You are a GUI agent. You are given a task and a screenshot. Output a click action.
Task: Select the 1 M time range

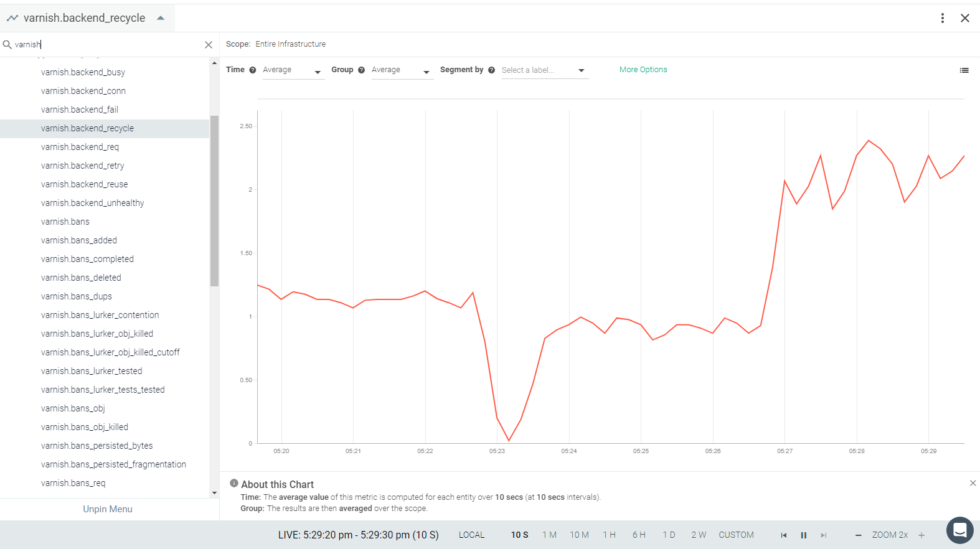tap(549, 535)
